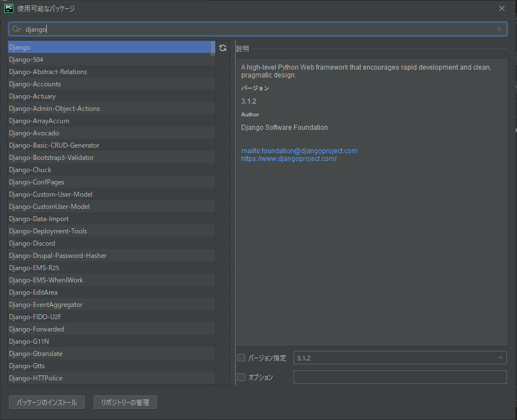517x420 pixels.
Task: Close the available packages dialog
Action: click(x=502, y=8)
